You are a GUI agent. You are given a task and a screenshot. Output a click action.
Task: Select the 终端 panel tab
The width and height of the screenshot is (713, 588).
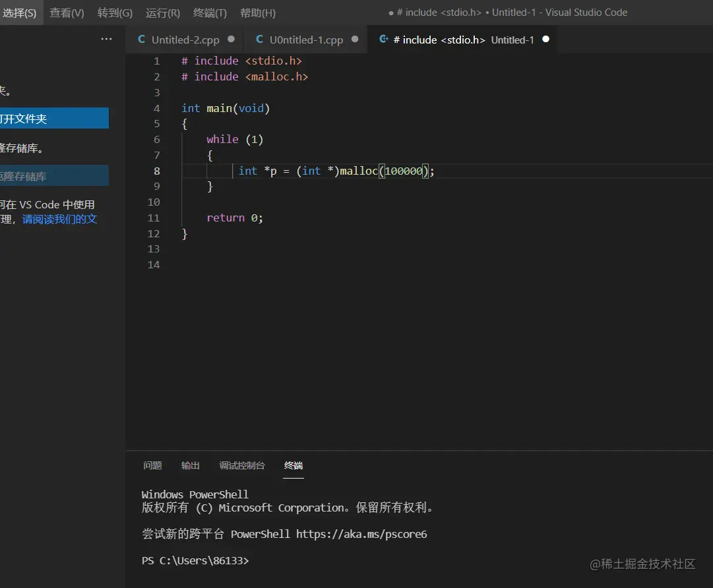coord(293,465)
